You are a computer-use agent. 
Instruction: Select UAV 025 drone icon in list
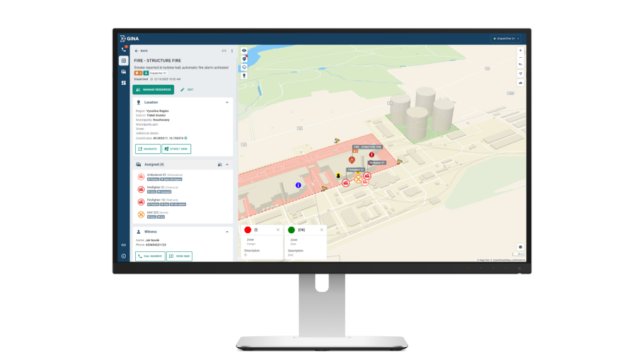point(141,214)
